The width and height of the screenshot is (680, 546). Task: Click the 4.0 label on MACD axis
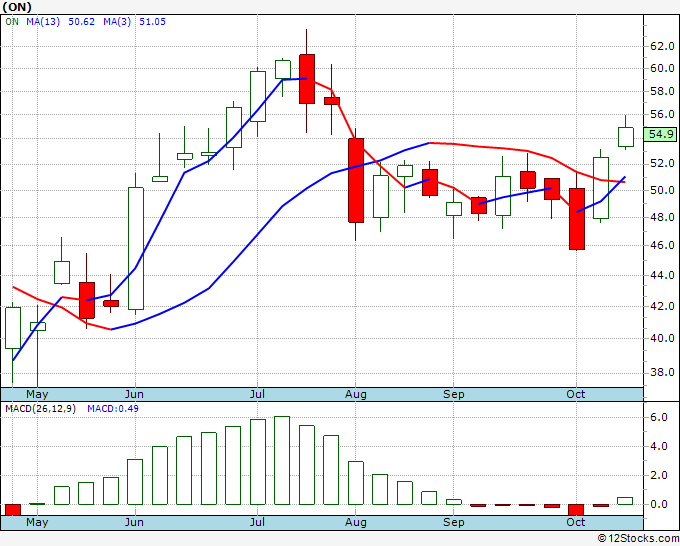pos(659,446)
